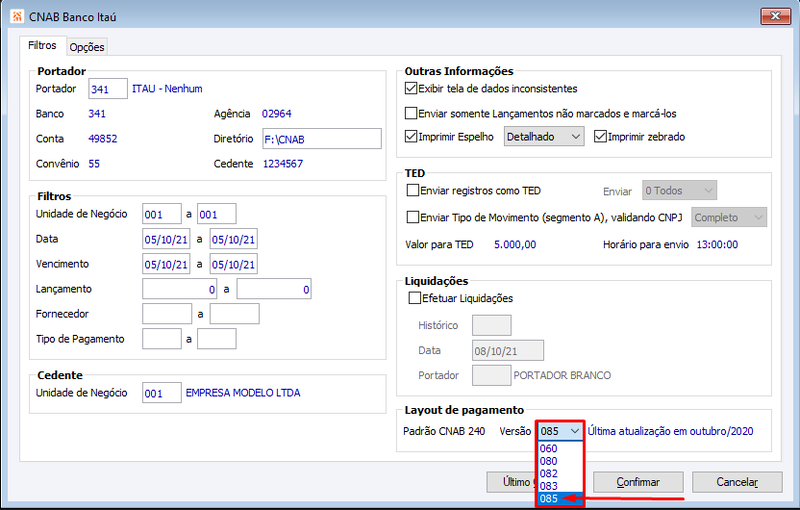Screen dimensions: 800x510
Task: Open the Completo dropdown
Action: coord(729,217)
